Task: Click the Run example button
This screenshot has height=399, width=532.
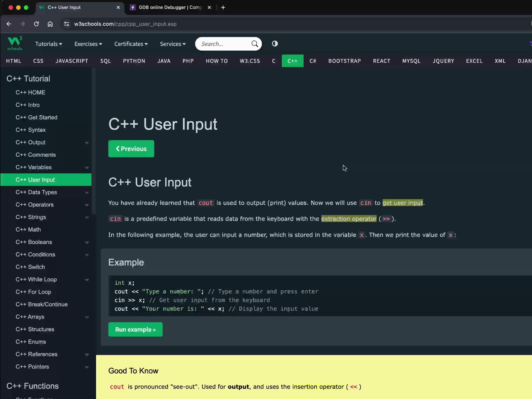Action: tap(135, 329)
